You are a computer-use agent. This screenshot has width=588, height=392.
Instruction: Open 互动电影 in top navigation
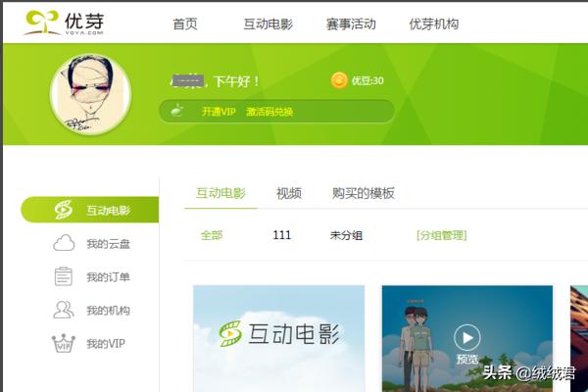(x=268, y=24)
